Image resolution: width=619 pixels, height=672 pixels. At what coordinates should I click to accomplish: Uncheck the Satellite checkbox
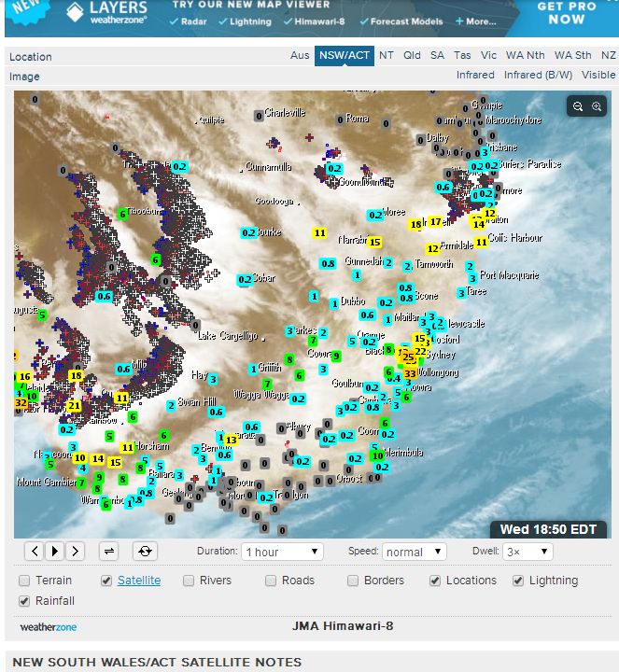[106, 581]
